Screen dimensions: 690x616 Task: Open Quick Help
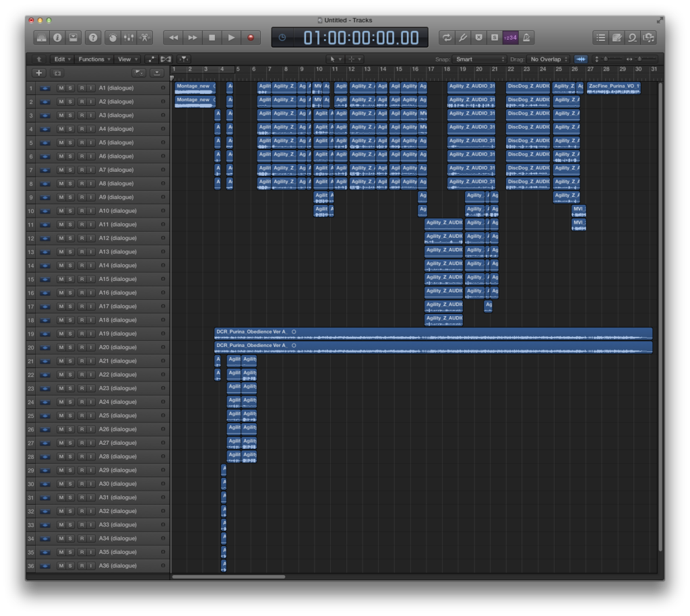[x=93, y=38]
